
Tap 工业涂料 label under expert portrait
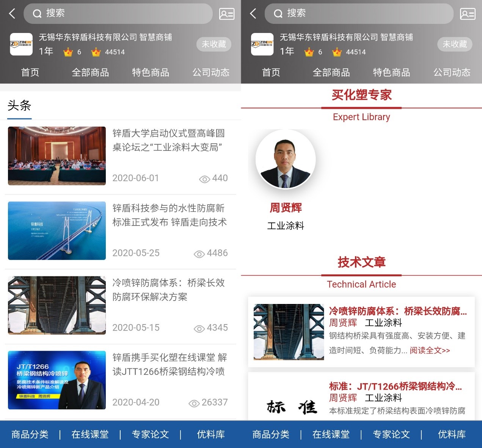pos(286,226)
